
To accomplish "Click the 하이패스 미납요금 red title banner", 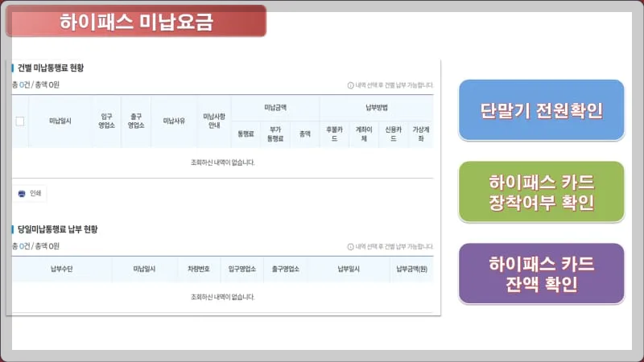I will point(136,22).
